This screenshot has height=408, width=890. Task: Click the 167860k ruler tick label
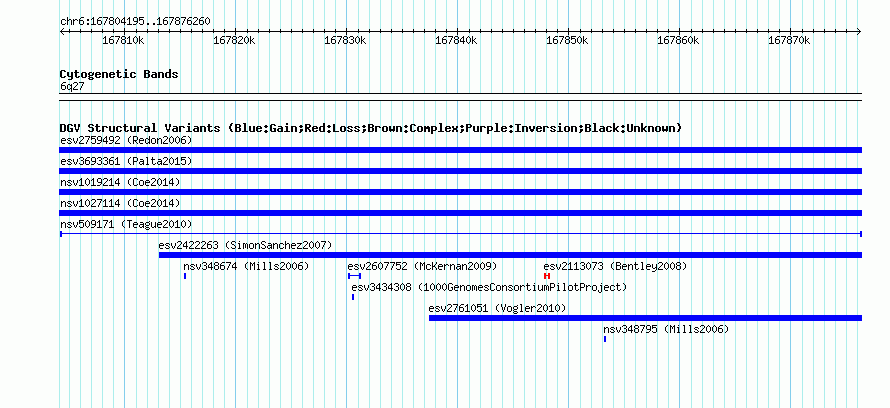[678, 41]
